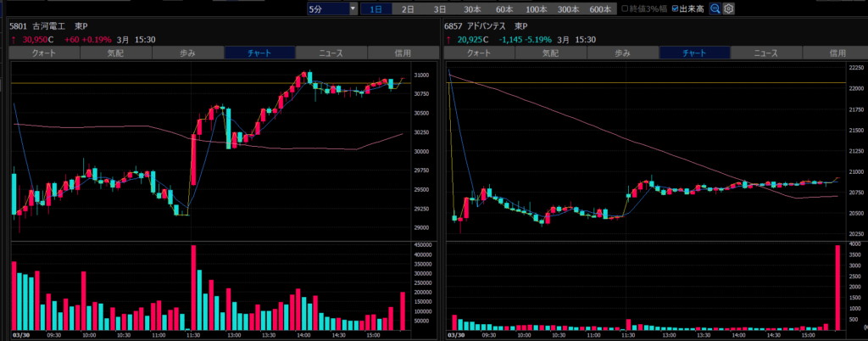
Task: Open the 歩み tab for アドバンテス
Action: pos(623,53)
